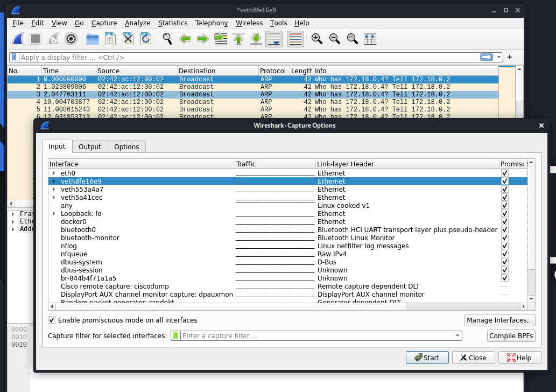Click the Start capture button
556x392 pixels.
[x=427, y=358]
